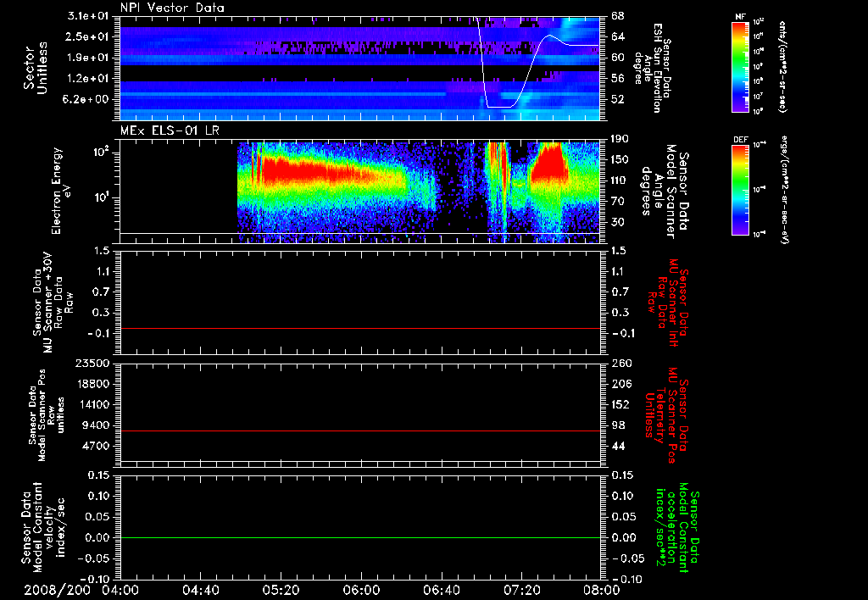Click the '14100' scanner position tick label
The width and height of the screenshot is (868, 600).
[92, 404]
